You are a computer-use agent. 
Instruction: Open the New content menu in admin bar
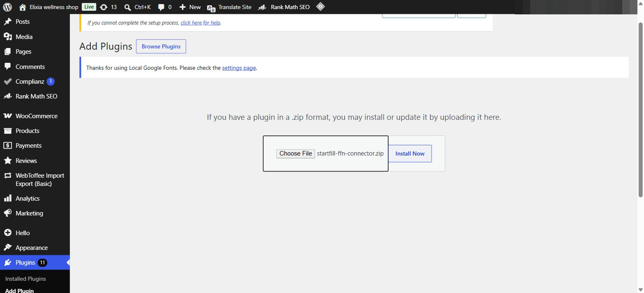point(190,7)
